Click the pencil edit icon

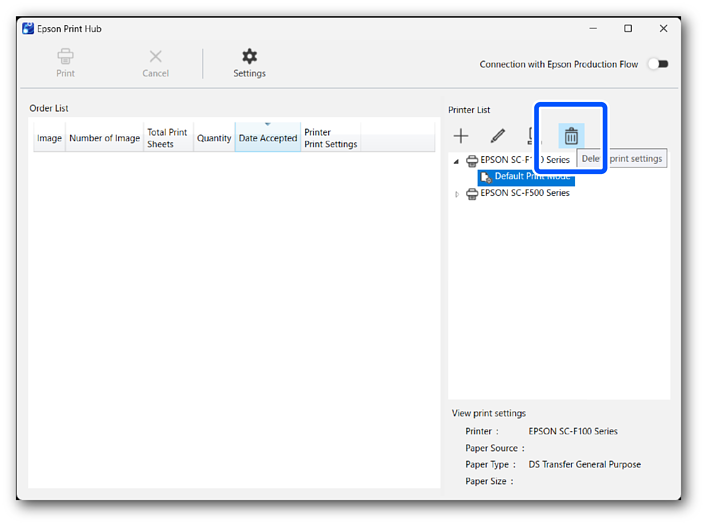[497, 136]
